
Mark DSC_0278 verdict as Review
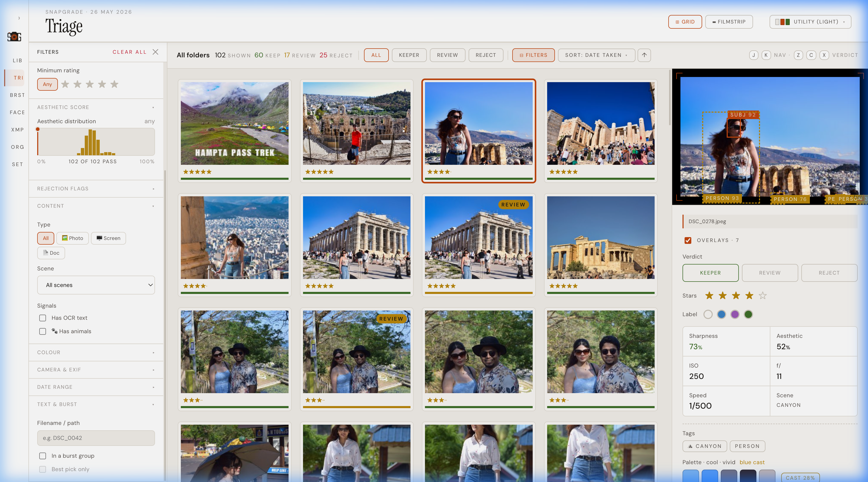(770, 273)
